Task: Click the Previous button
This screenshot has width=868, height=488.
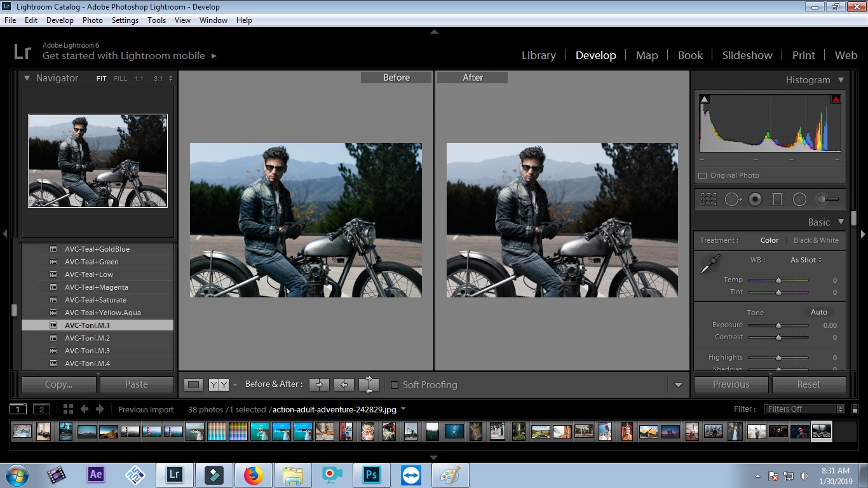Action: tap(731, 384)
